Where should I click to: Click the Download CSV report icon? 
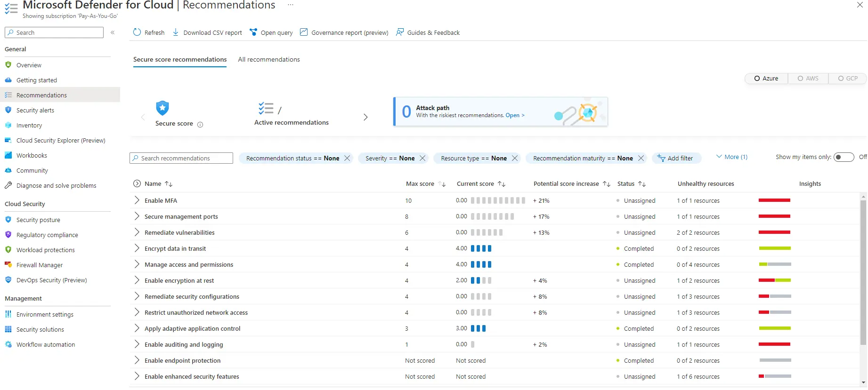coord(176,32)
